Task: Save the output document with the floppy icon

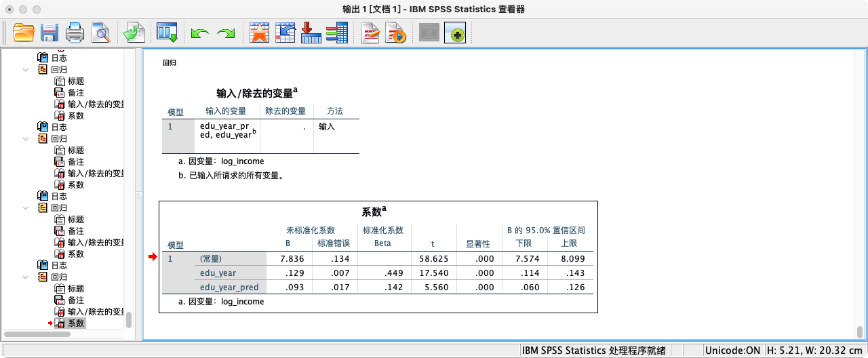Action: tap(49, 33)
